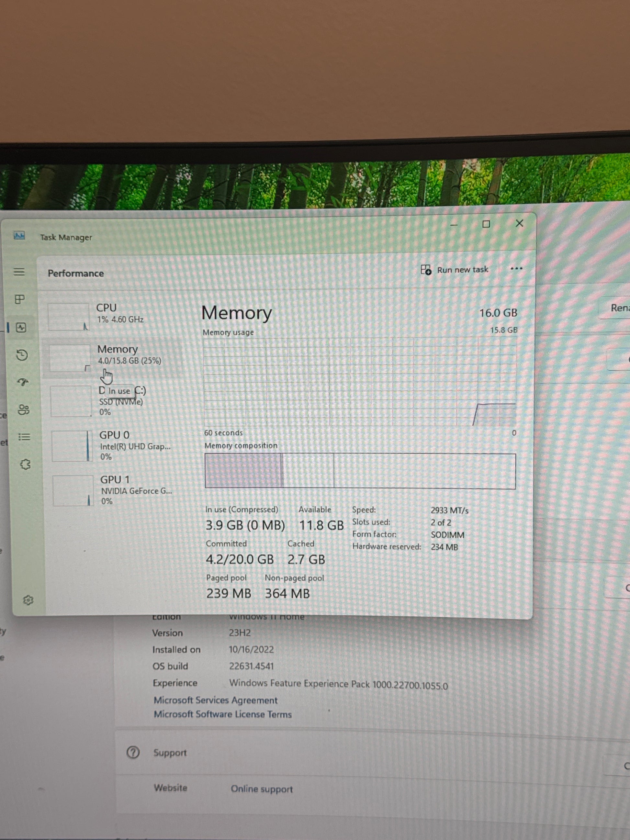
Task: Open Task Manager settings gear icon
Action: click(28, 600)
